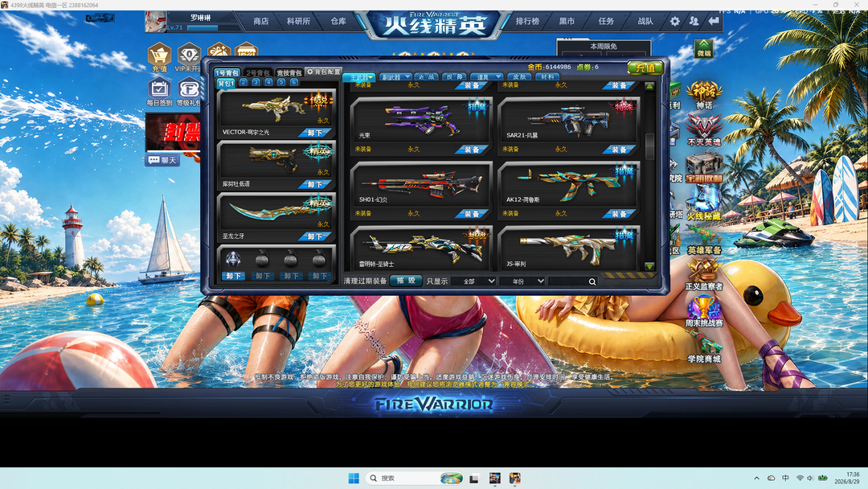Screen dimensions: 868x489
Task: Click the green 充值 button in inventory
Action: click(x=645, y=68)
